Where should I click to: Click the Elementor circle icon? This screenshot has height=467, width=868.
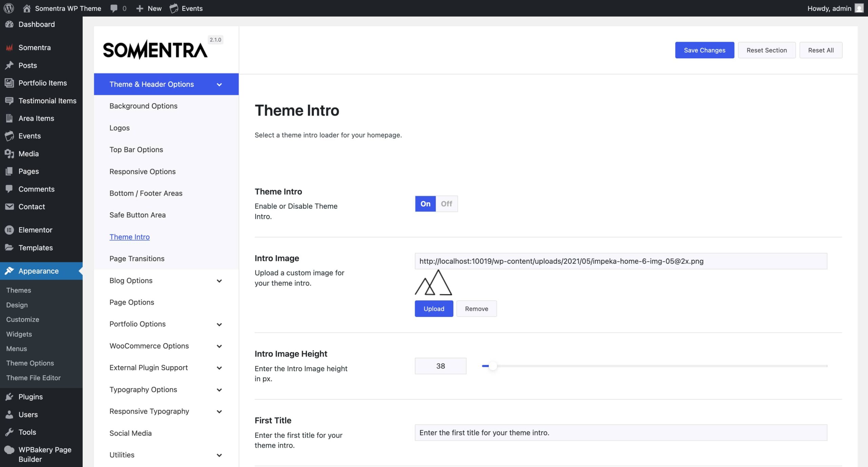[x=9, y=230]
